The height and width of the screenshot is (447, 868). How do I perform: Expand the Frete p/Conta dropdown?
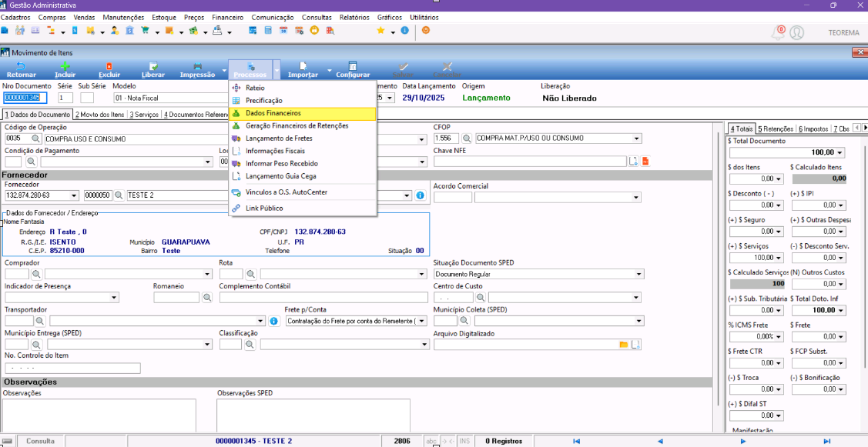click(x=424, y=321)
